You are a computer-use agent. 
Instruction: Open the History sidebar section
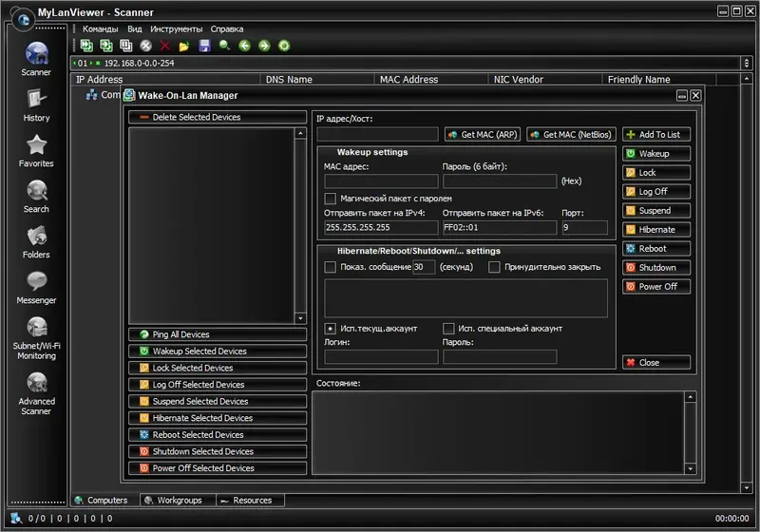36,105
